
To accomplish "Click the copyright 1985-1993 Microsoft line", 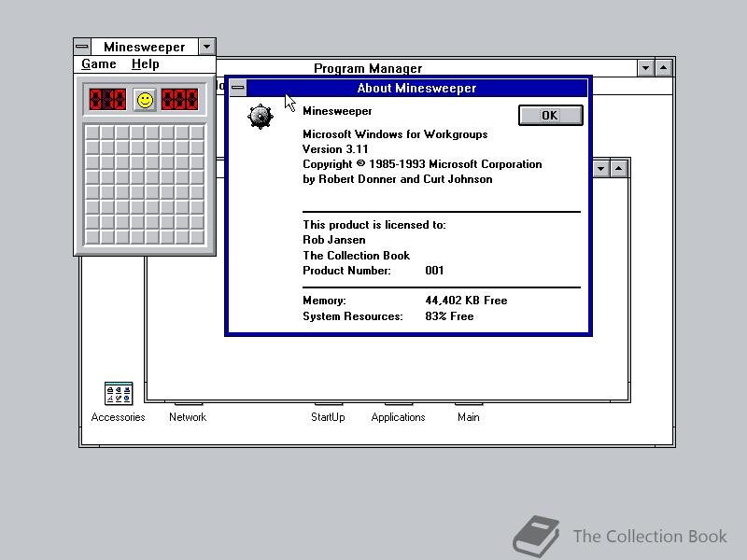I will tap(422, 164).
